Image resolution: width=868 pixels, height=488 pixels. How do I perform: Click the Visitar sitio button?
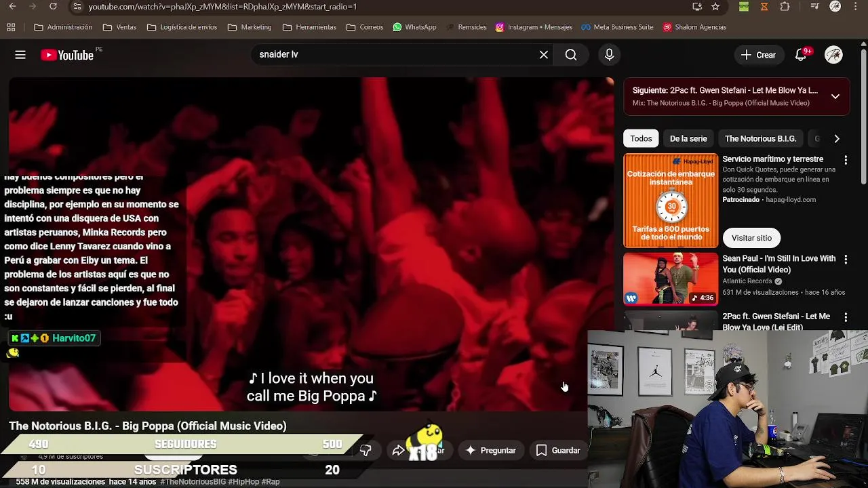coord(751,238)
